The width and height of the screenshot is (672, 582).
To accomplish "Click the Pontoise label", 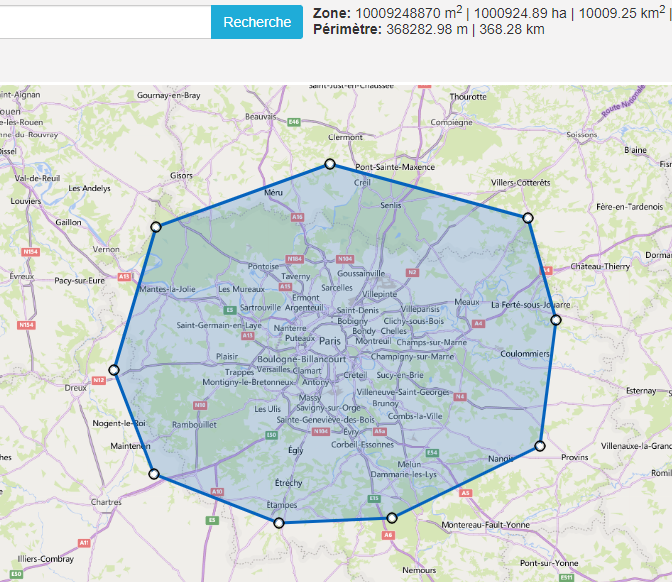I will (x=264, y=267).
